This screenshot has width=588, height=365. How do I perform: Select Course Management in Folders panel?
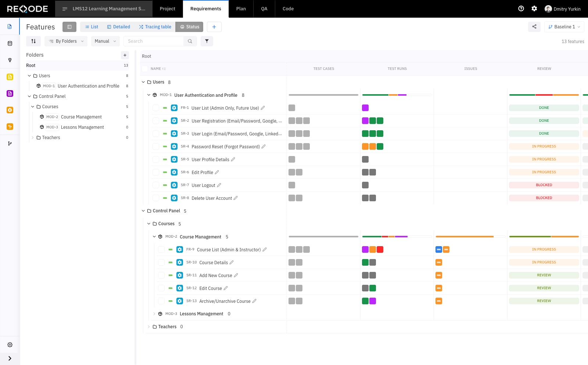(81, 117)
